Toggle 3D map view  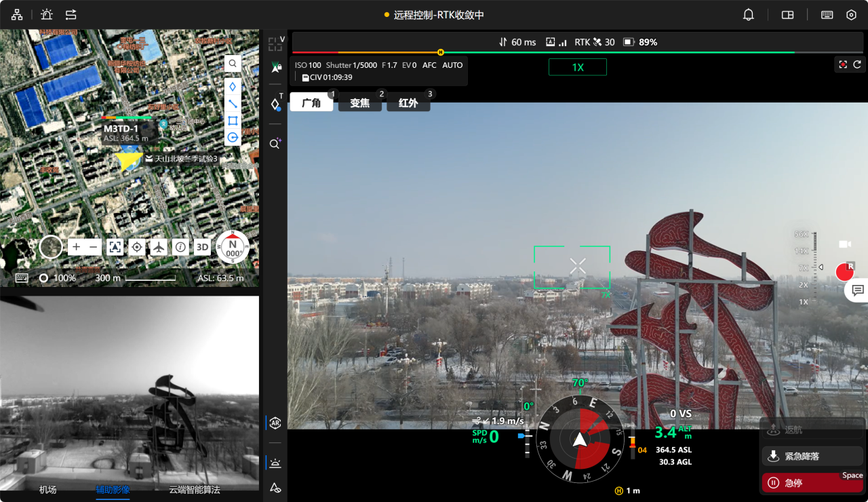(202, 248)
